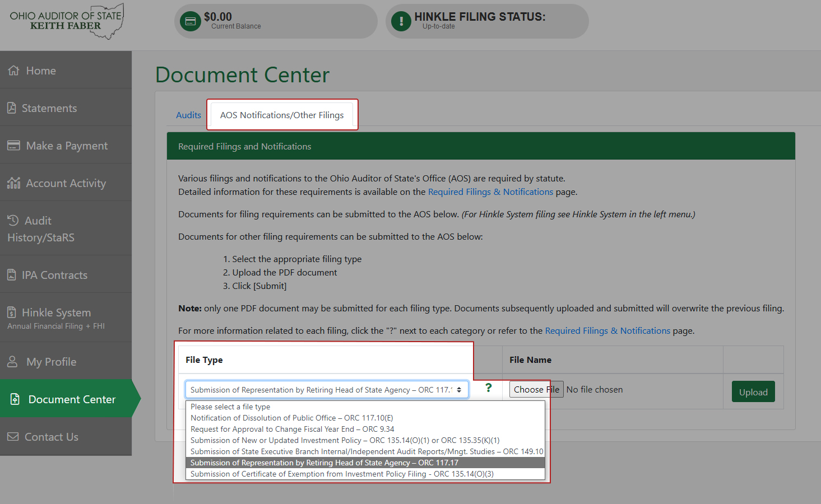Viewport: 821px width, 504px height.
Task: Open the Hinkle System filing page
Action: pos(58,312)
